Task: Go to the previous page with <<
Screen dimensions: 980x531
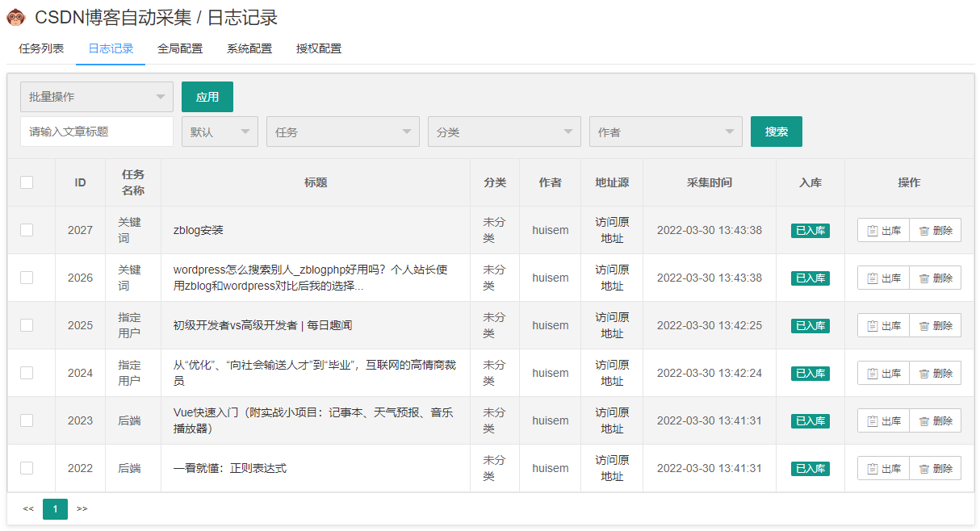Action: click(x=28, y=509)
